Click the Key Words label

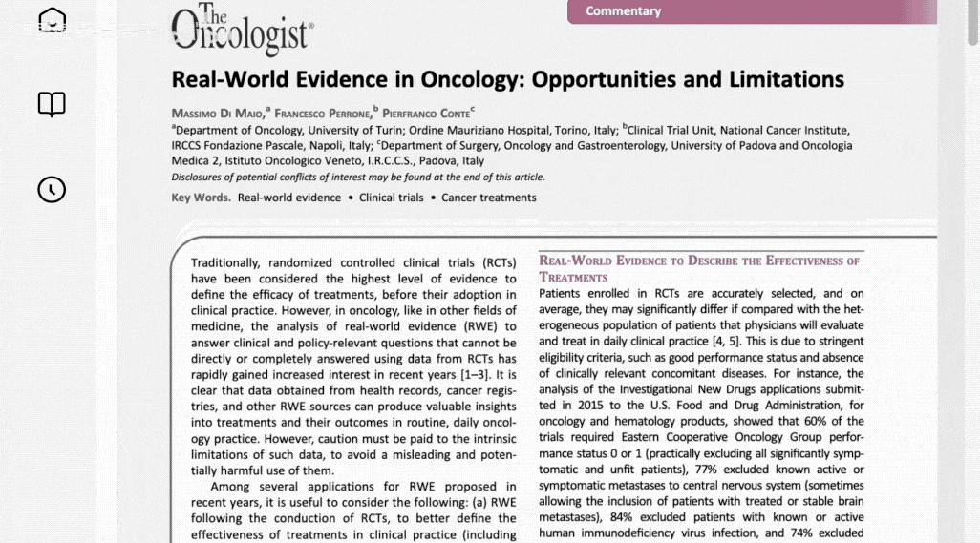[x=201, y=198]
